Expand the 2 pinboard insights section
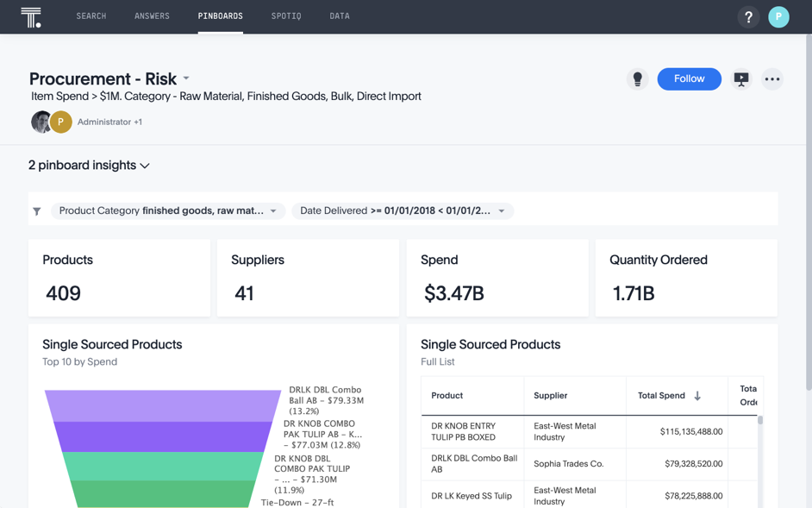This screenshot has width=812, height=508. coord(89,166)
